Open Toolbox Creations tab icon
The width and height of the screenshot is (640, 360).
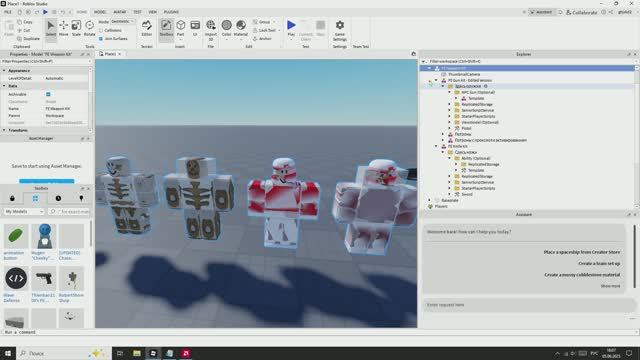(81, 198)
